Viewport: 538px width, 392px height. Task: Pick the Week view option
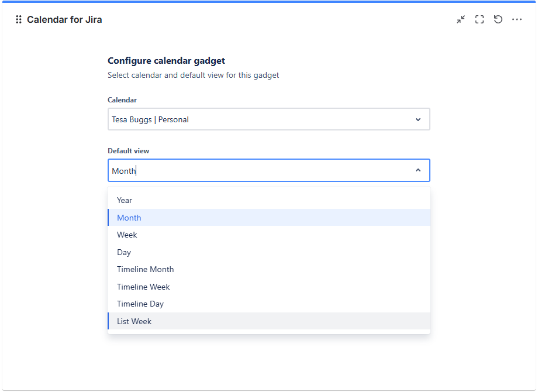point(127,235)
